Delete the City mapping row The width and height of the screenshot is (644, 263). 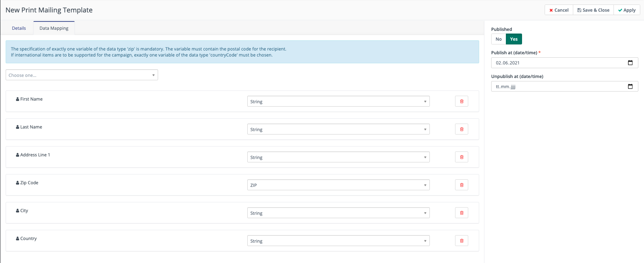[461, 213]
